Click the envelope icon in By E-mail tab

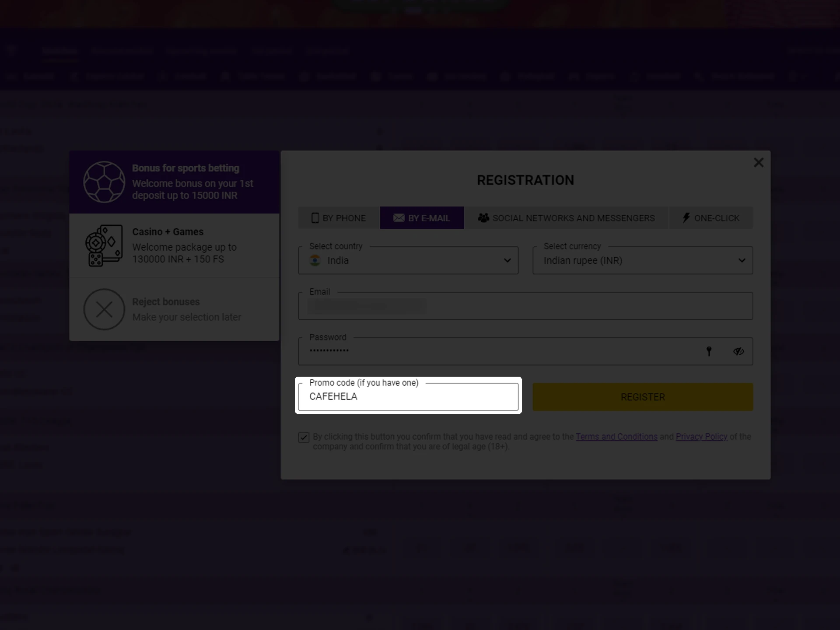click(x=399, y=218)
